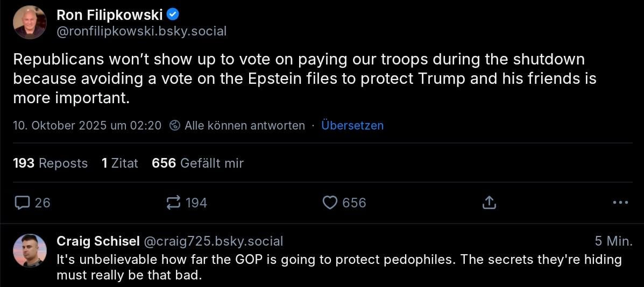Screen dimensions: 644x287
Task: Open the @ronfilipkowski.bsky.social handle
Action: [x=141, y=31]
